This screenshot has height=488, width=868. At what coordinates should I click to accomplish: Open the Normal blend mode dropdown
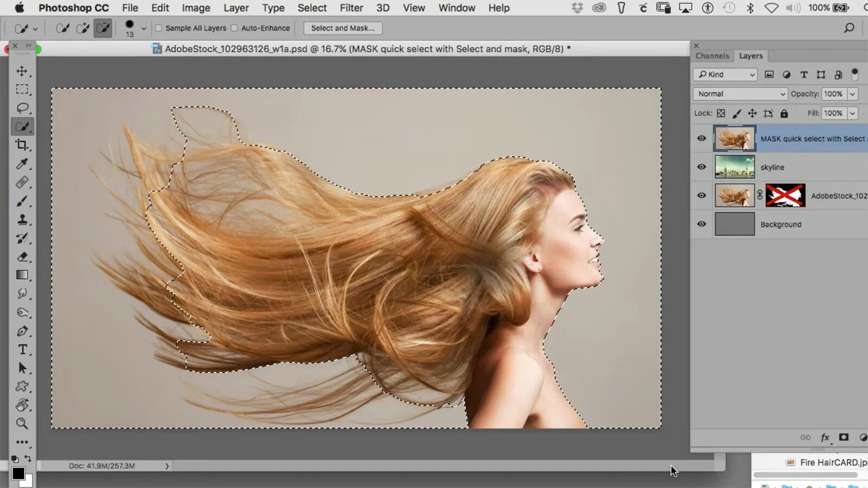click(x=740, y=94)
